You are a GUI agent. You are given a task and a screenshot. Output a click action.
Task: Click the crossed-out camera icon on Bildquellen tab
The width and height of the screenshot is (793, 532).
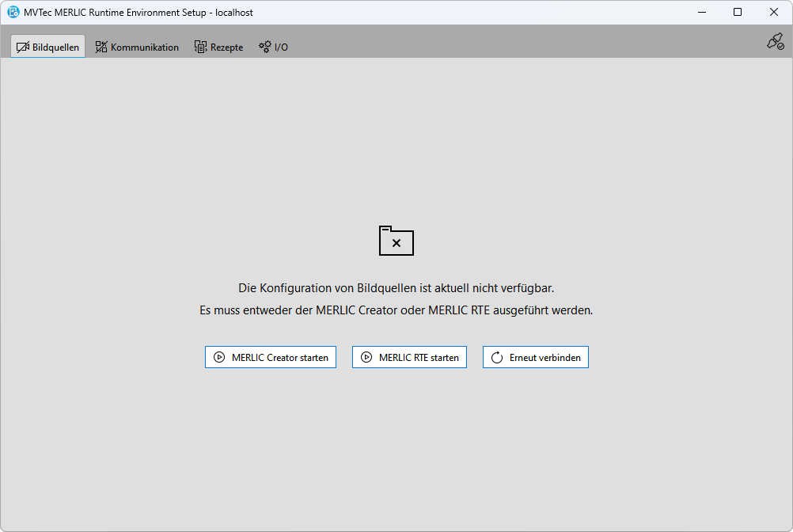coord(22,47)
